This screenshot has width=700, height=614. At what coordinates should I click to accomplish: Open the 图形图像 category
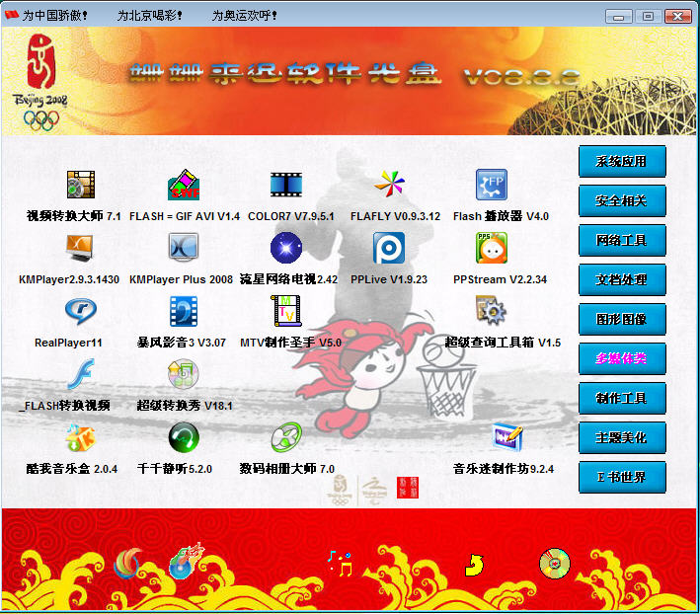[x=621, y=319]
